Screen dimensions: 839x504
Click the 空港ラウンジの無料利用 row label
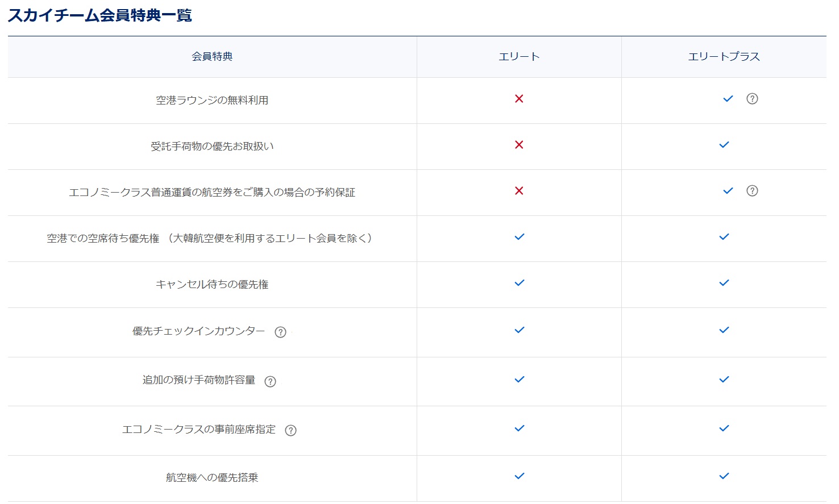pyautogui.click(x=212, y=101)
